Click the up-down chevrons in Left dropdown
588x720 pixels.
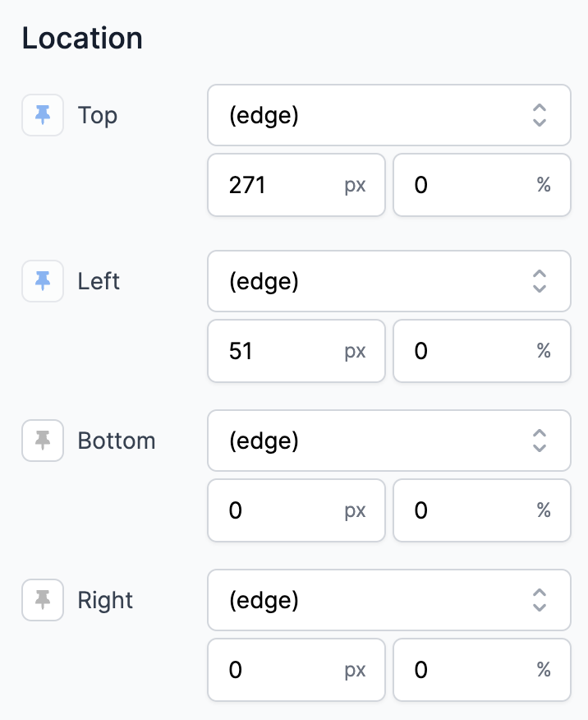click(540, 281)
